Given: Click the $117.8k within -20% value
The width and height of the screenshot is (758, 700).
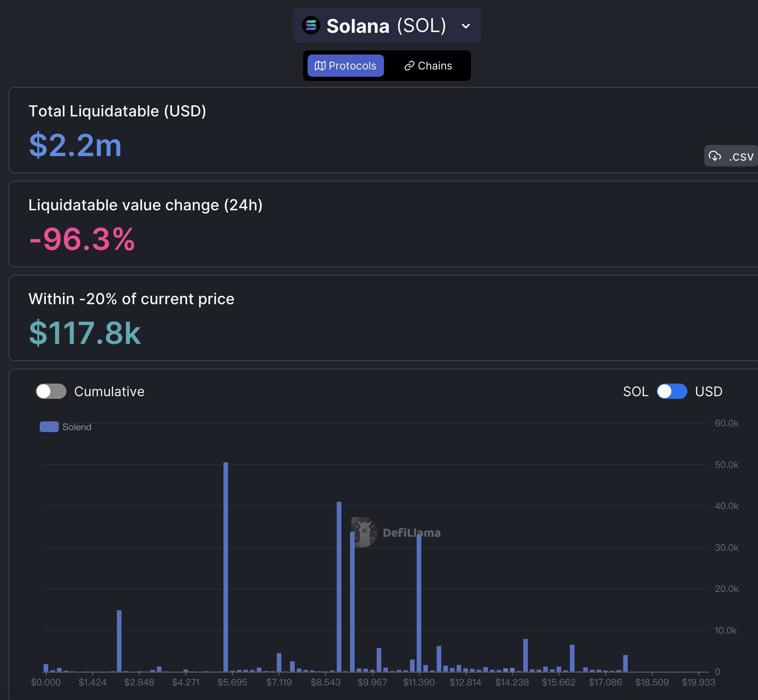Looking at the screenshot, I should 85,333.
